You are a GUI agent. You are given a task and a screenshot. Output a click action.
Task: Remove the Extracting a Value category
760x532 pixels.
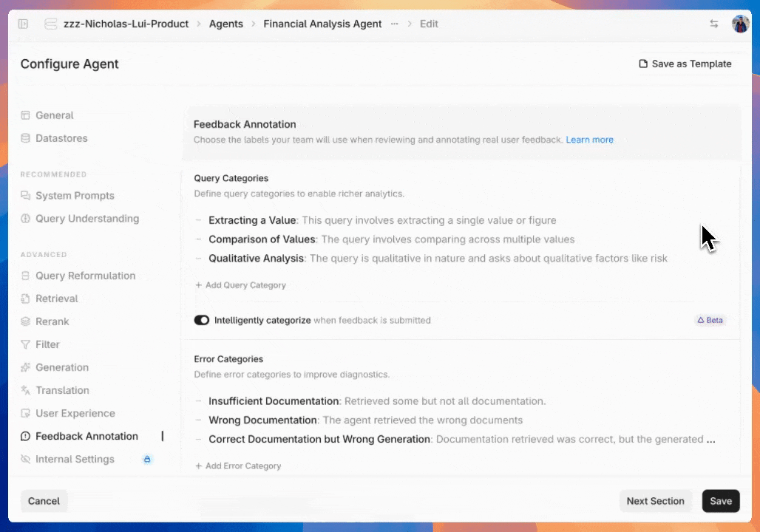(x=199, y=220)
